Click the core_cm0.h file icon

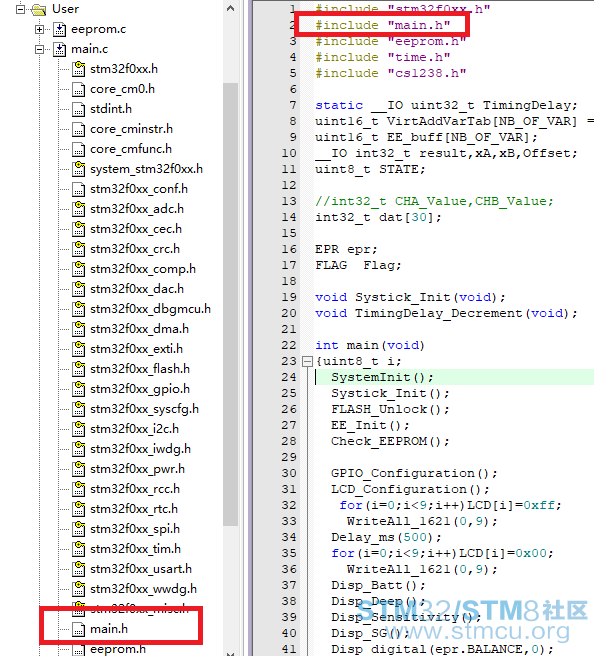tap(78, 89)
